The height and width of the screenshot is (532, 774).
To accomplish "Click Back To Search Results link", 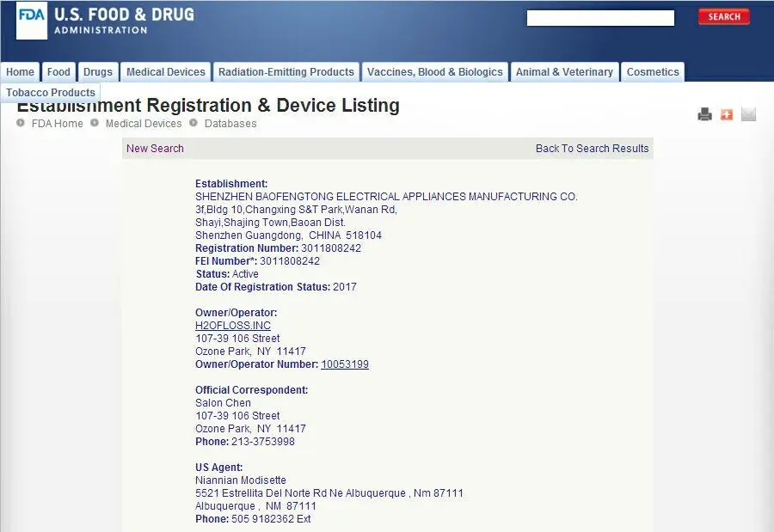I will click(x=592, y=149).
